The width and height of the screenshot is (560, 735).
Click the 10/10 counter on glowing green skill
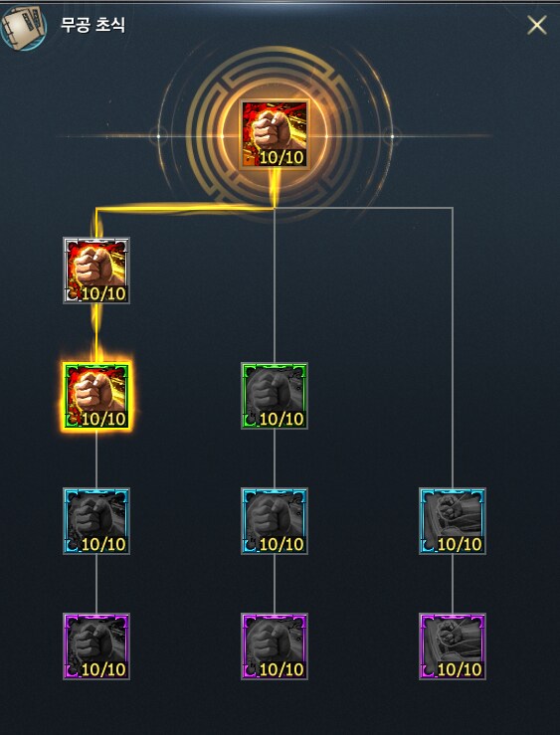103,419
